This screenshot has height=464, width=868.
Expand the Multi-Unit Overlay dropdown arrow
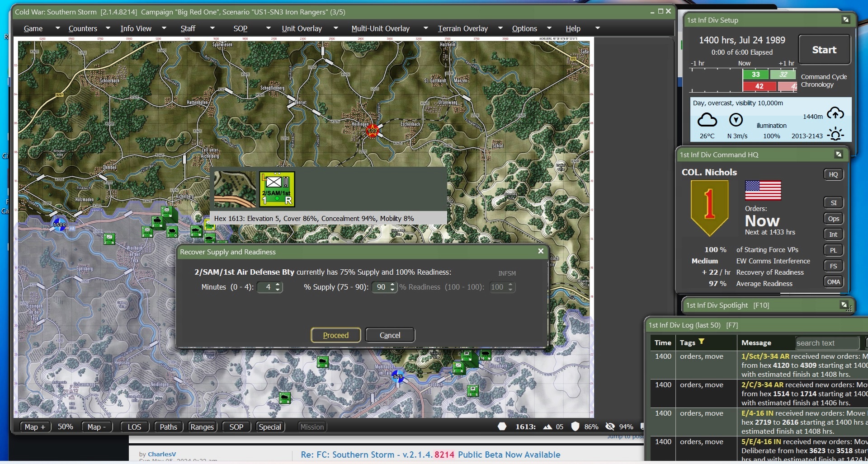(425, 28)
